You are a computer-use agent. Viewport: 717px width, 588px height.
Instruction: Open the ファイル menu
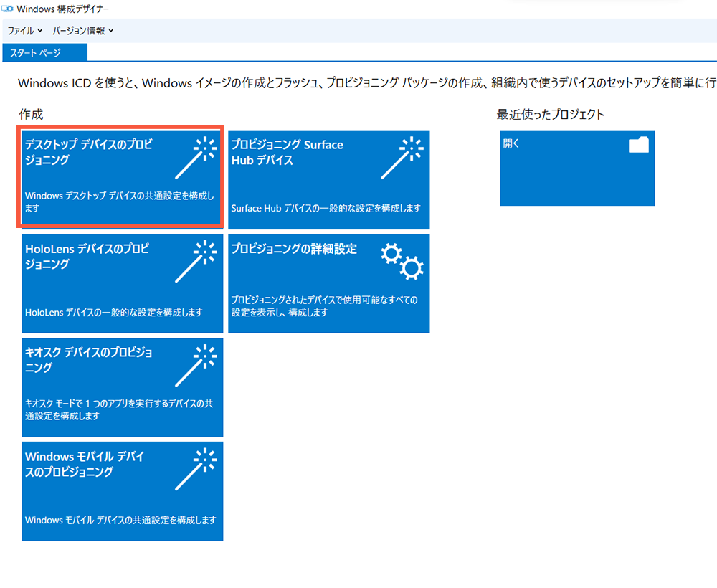tap(24, 31)
